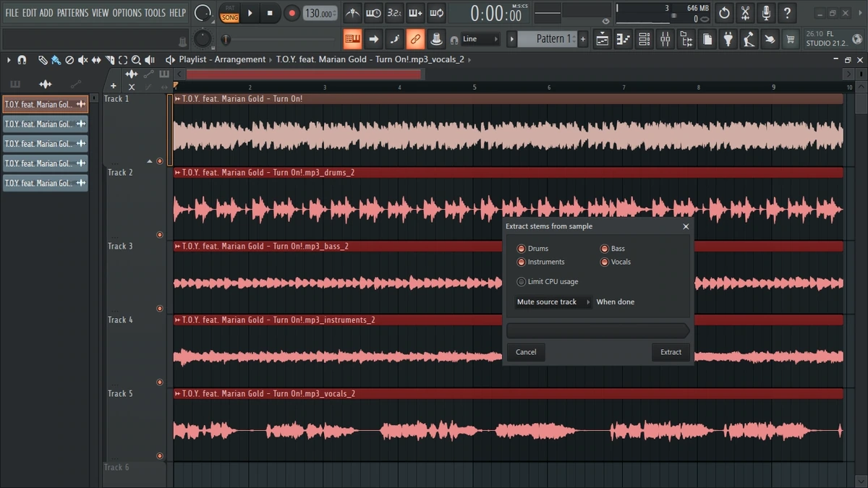
Task: Select the paint brush tool
Action: pos(56,60)
